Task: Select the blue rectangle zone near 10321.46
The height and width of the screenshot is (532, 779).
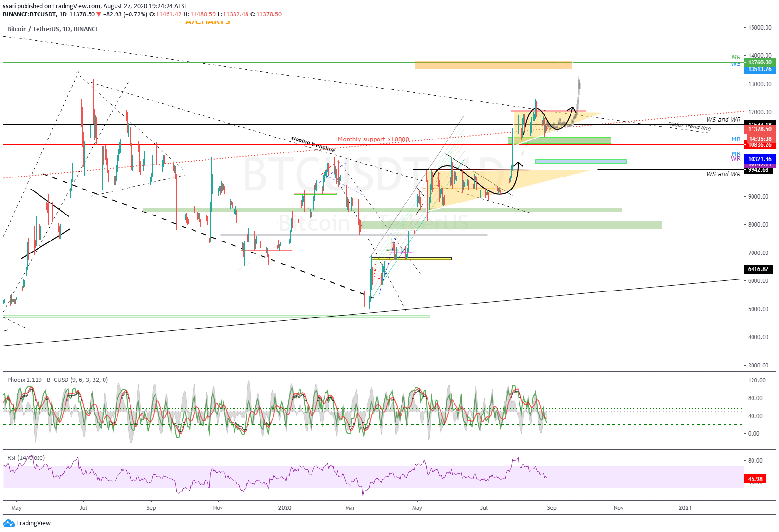Action: point(581,161)
